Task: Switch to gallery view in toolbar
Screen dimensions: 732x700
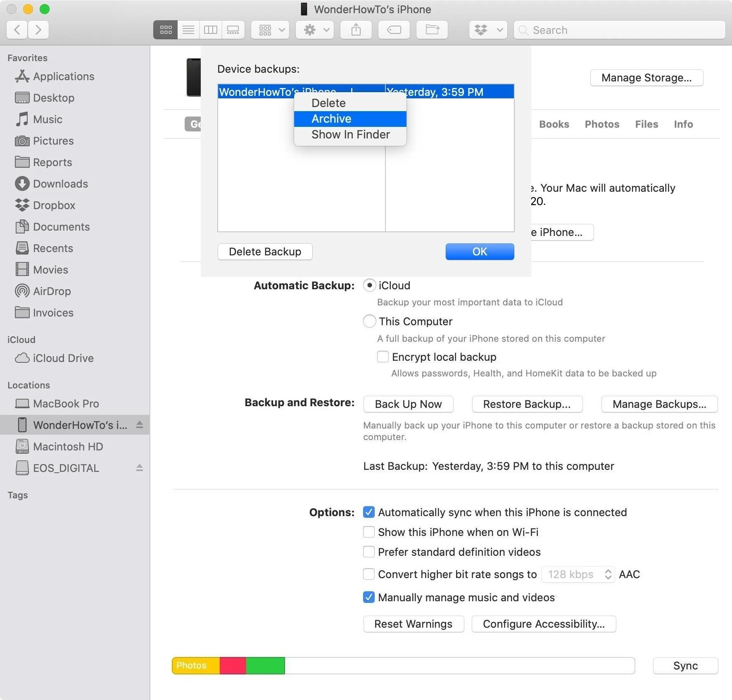Action: coord(233,30)
